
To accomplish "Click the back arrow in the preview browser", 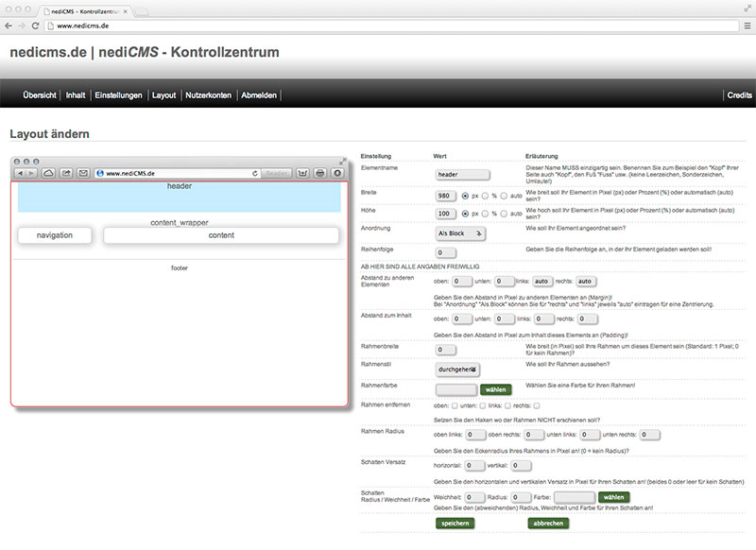I will click(x=20, y=173).
